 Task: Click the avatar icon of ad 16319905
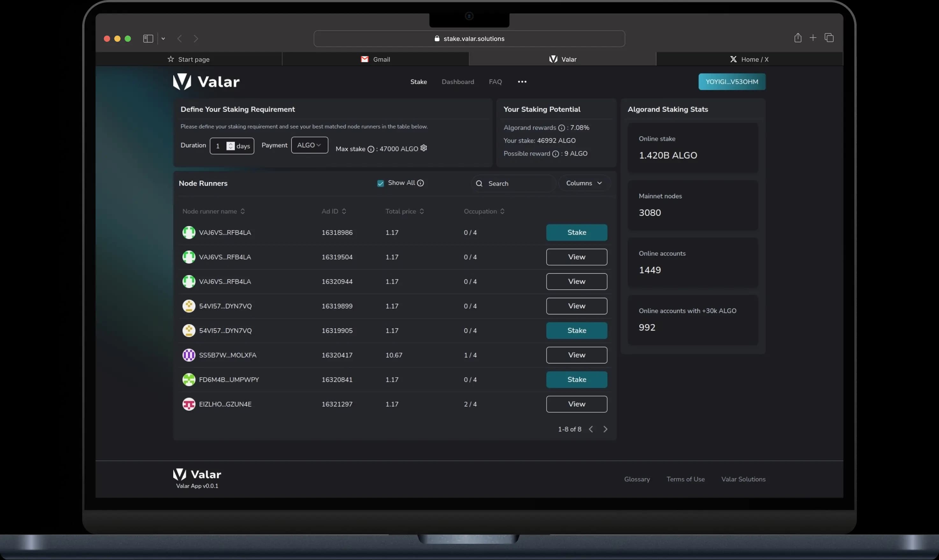pyautogui.click(x=189, y=330)
